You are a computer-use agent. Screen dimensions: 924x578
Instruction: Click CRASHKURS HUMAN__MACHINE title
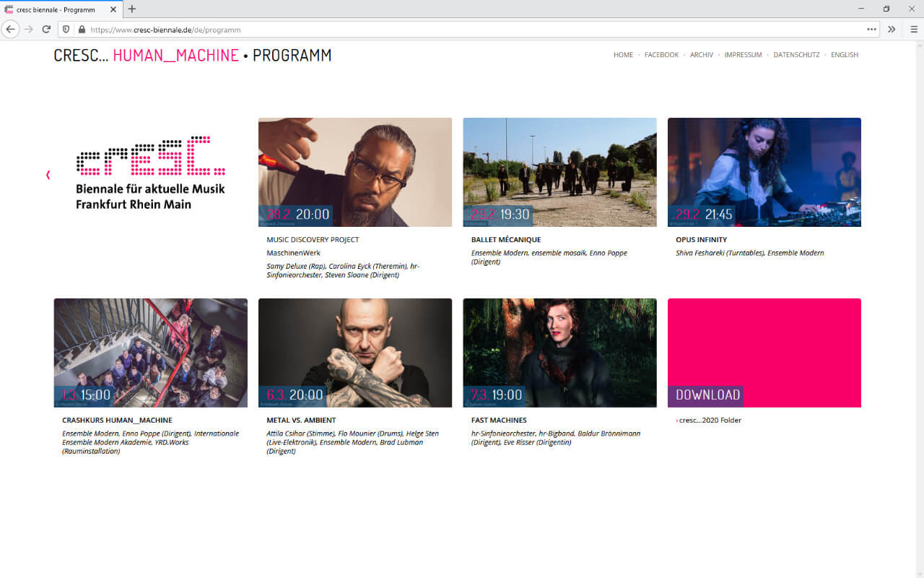[x=117, y=420]
